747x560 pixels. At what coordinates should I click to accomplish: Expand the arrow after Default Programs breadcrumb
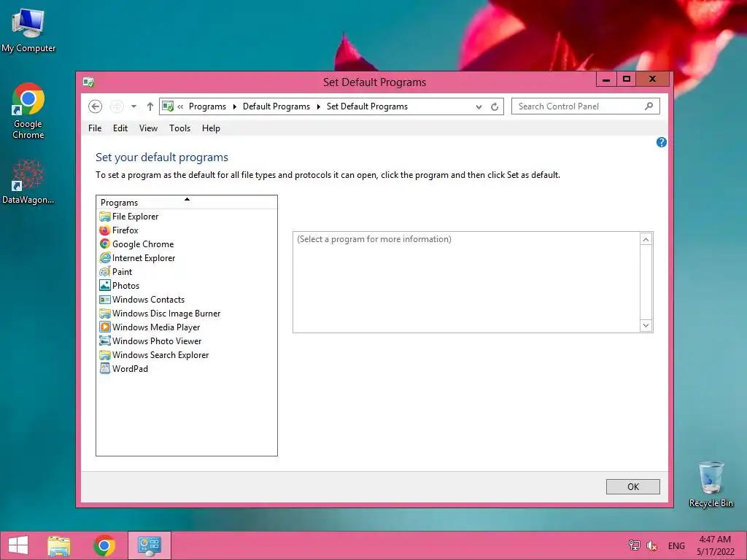tap(318, 106)
